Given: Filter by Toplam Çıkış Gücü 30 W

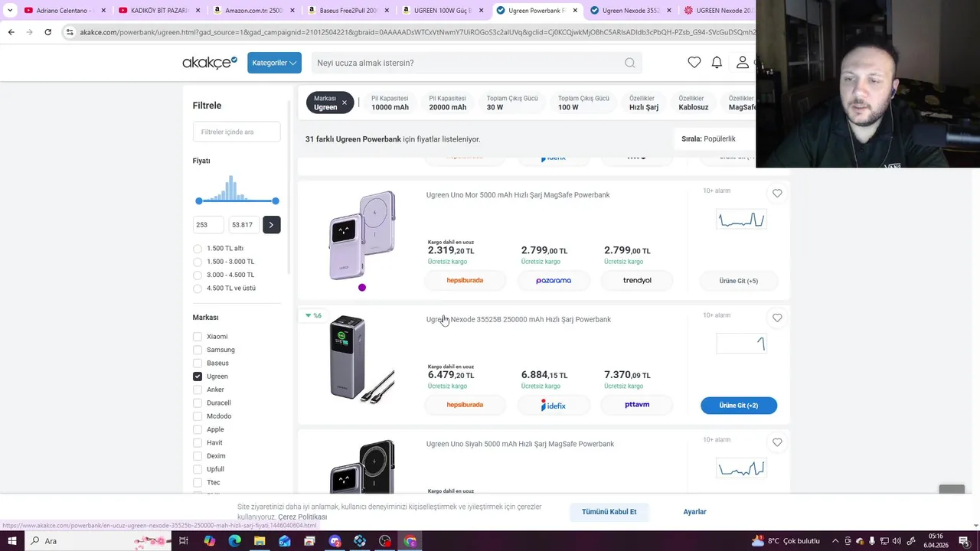Looking at the screenshot, I should pyautogui.click(x=512, y=103).
